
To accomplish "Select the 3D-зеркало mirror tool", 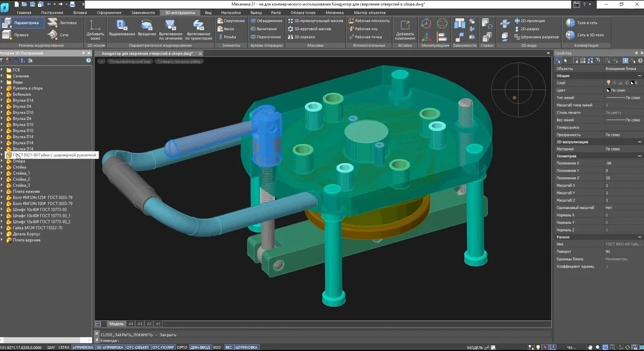I will coord(301,37).
